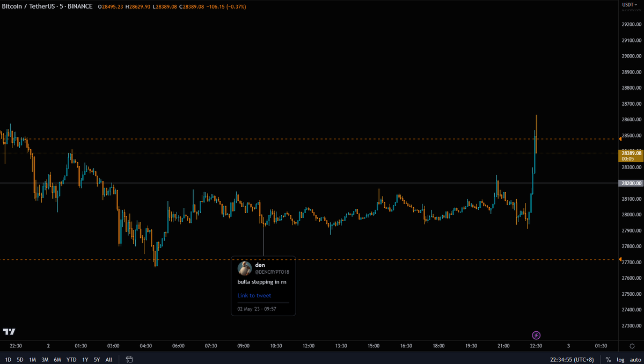Select the 1Y time range
The height and width of the screenshot is (364, 644).
[85, 360]
